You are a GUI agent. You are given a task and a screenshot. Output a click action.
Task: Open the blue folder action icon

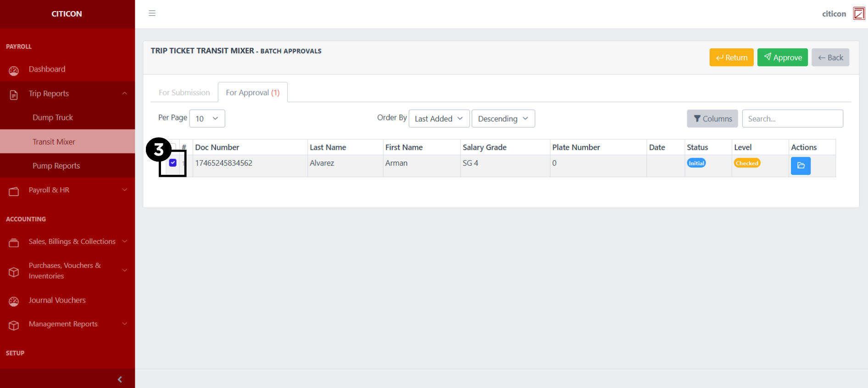click(x=801, y=166)
